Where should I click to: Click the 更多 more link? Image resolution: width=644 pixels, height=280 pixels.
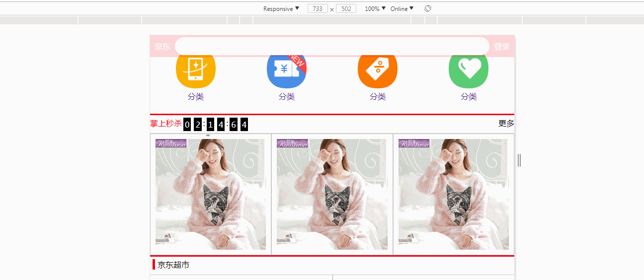(506, 124)
